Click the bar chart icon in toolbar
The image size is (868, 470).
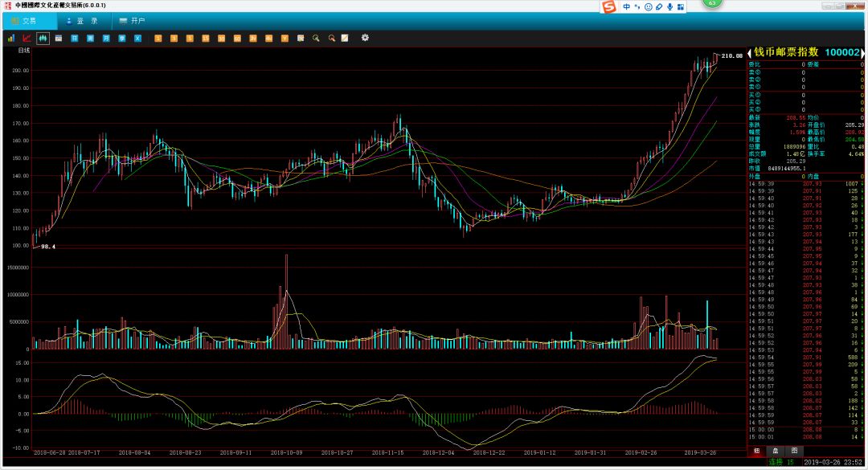click(x=11, y=39)
